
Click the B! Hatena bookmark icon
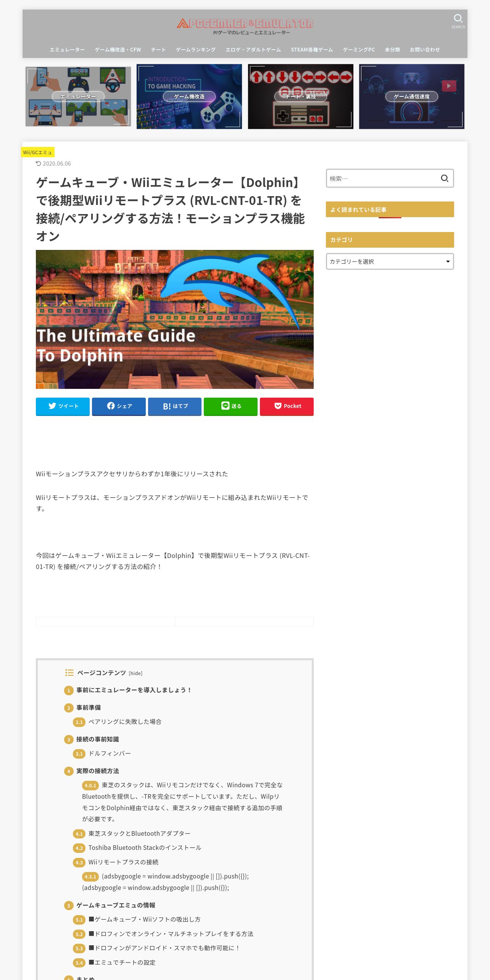pyautogui.click(x=167, y=406)
